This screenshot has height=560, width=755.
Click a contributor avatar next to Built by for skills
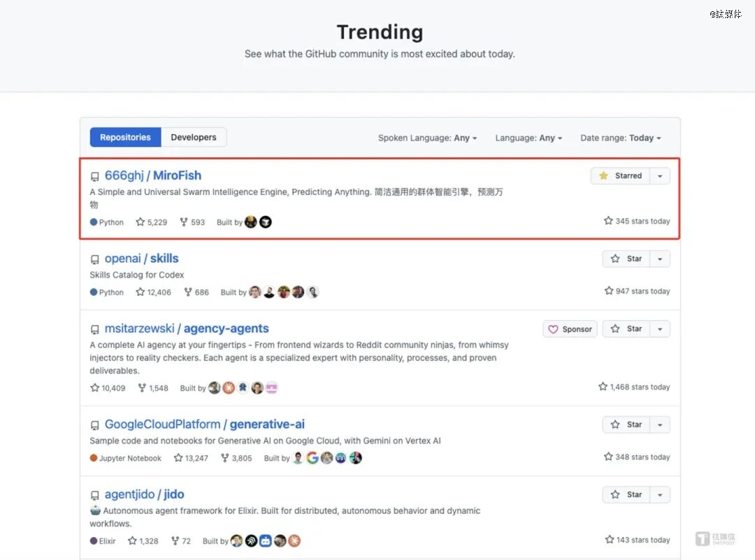(254, 292)
